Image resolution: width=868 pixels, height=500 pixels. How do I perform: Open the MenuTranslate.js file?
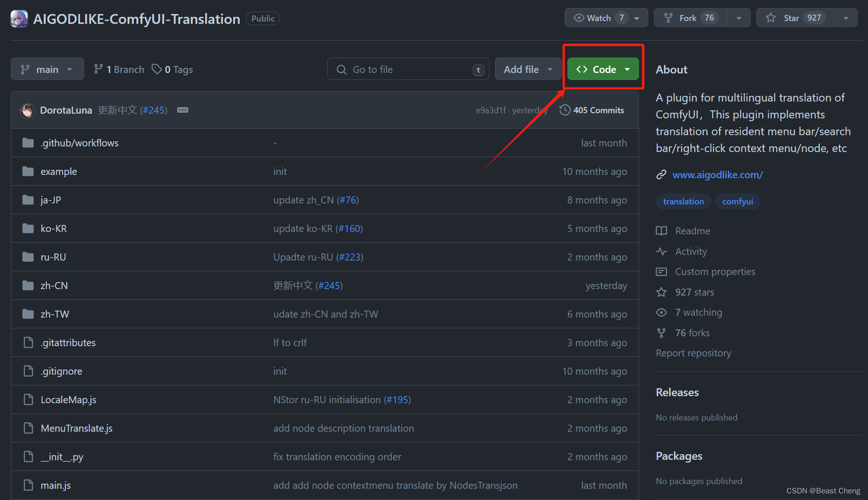[x=77, y=428]
